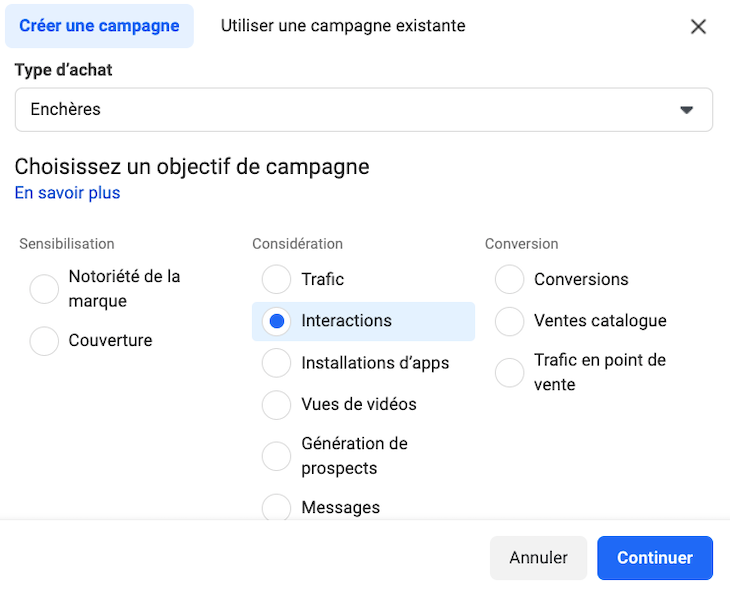Switch to Créer une campagne tab
Screen dimensions: 730x591
pyautogui.click(x=99, y=26)
